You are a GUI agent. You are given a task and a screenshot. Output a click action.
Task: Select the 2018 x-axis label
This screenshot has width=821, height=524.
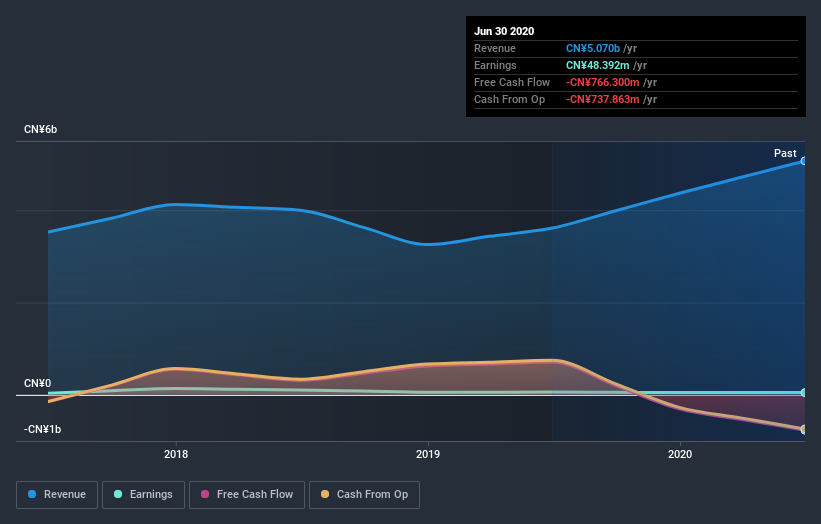pyautogui.click(x=176, y=454)
